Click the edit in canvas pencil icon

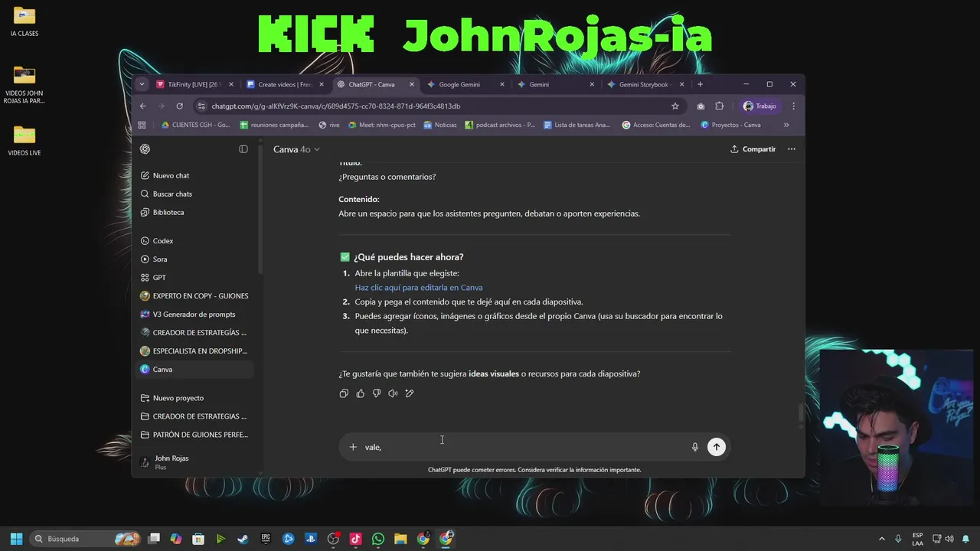pyautogui.click(x=410, y=393)
